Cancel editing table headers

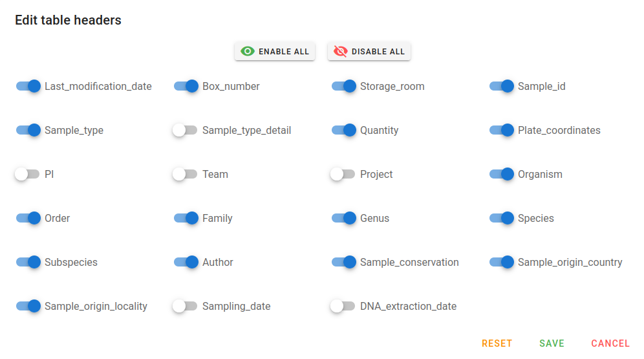(x=610, y=343)
